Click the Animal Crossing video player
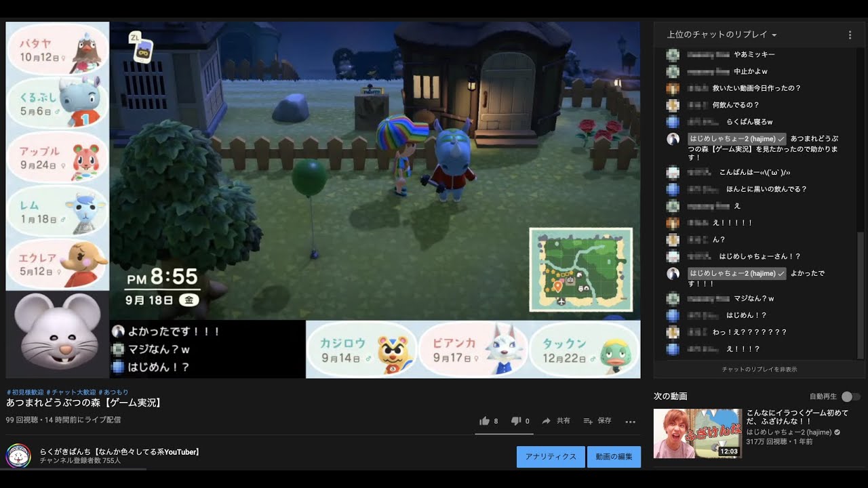 (x=323, y=200)
